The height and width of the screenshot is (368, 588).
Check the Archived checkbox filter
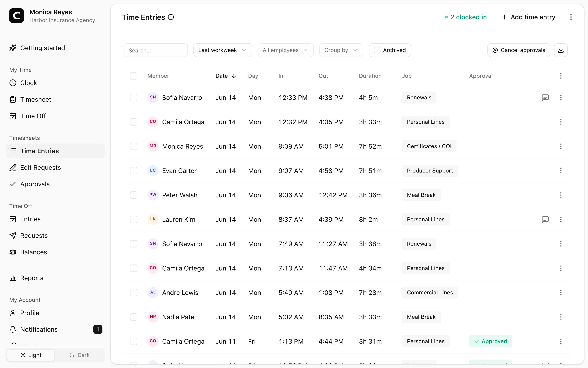click(x=377, y=50)
